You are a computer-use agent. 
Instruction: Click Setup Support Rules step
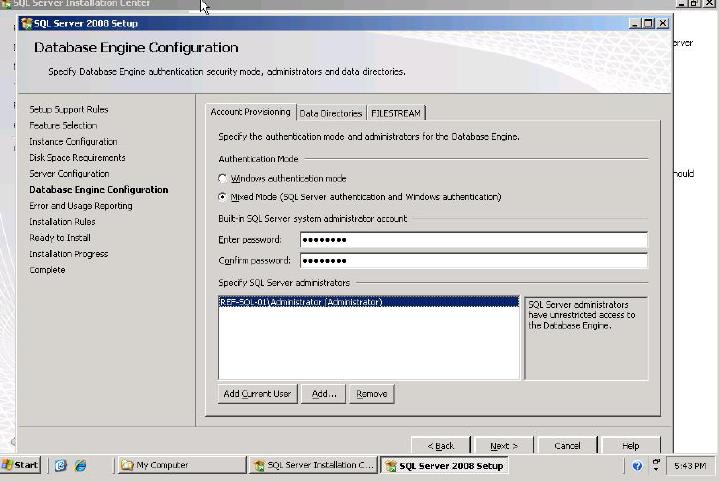(x=69, y=109)
